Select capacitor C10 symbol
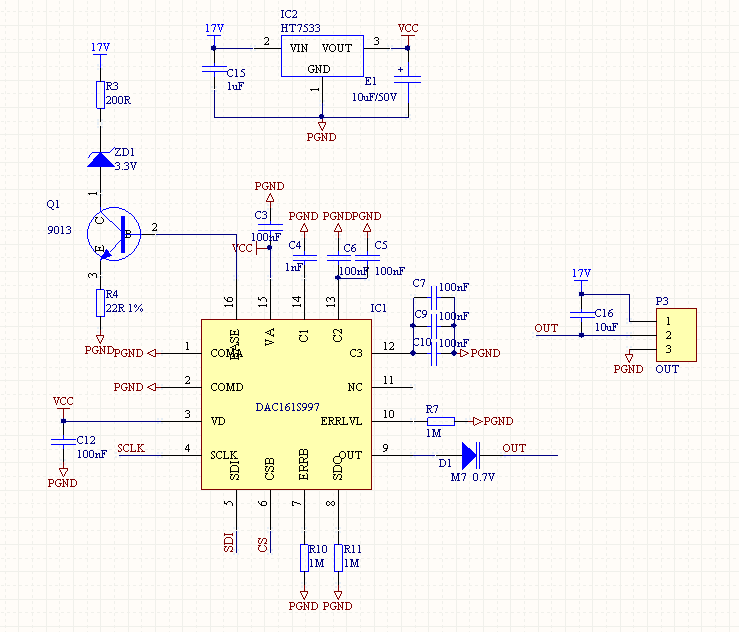Image resolution: width=739 pixels, height=632 pixels. [434, 353]
